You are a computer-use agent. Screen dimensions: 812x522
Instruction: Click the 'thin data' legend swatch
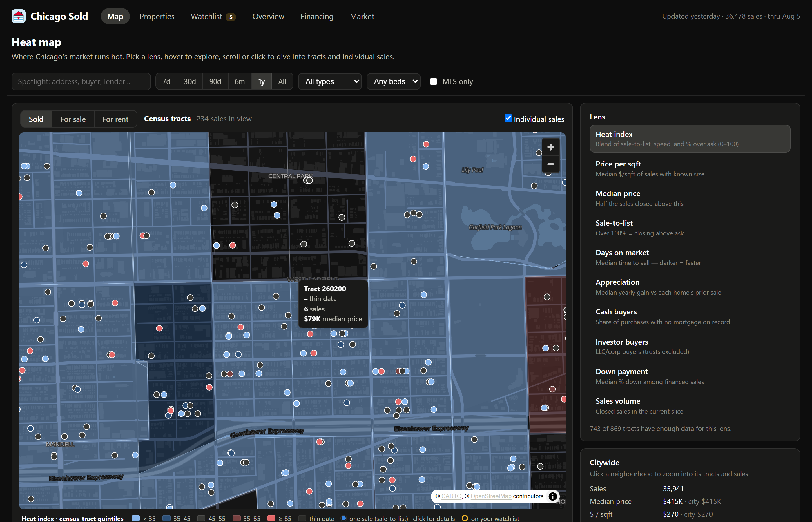[302, 518]
